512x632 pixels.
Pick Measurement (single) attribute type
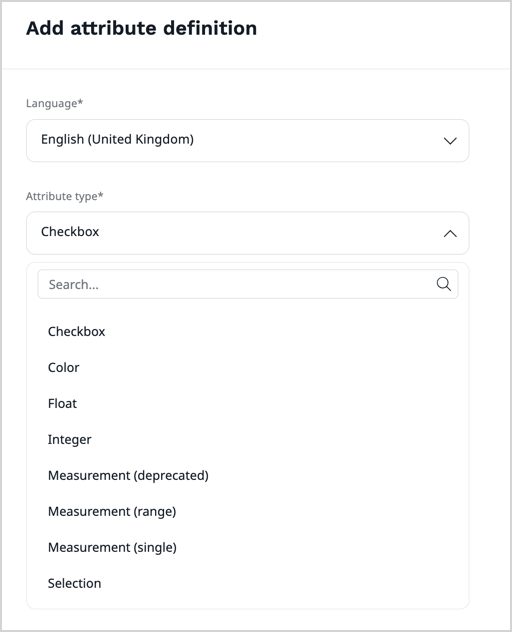tap(248, 547)
